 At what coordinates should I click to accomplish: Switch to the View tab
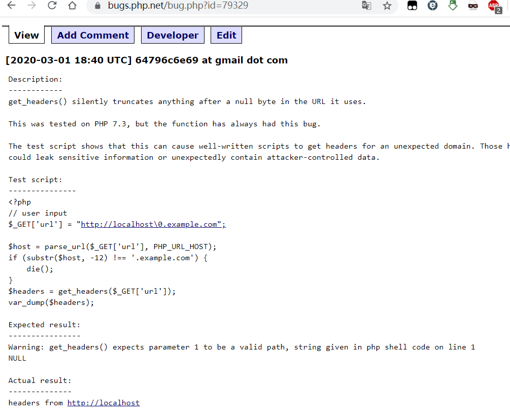coord(26,35)
